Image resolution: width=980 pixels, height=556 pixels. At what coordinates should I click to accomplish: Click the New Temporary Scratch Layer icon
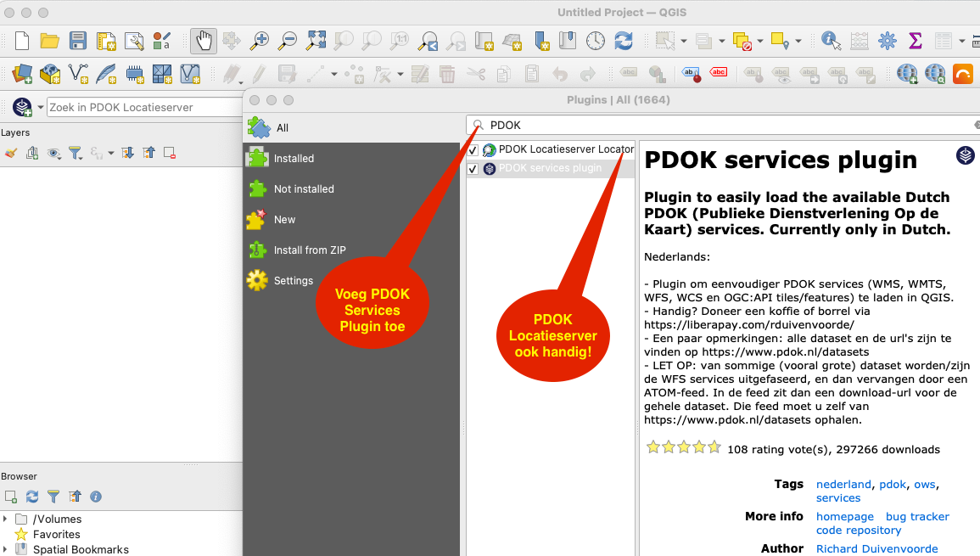pyautogui.click(x=134, y=75)
